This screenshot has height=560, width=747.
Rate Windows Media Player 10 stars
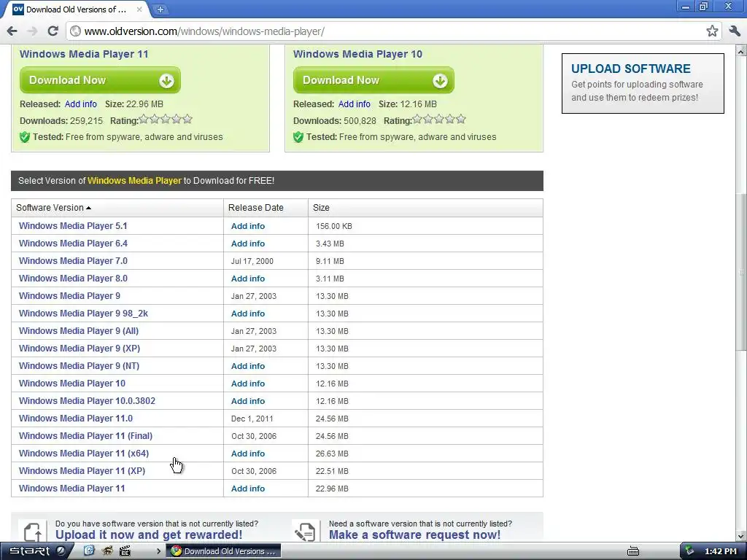point(438,119)
